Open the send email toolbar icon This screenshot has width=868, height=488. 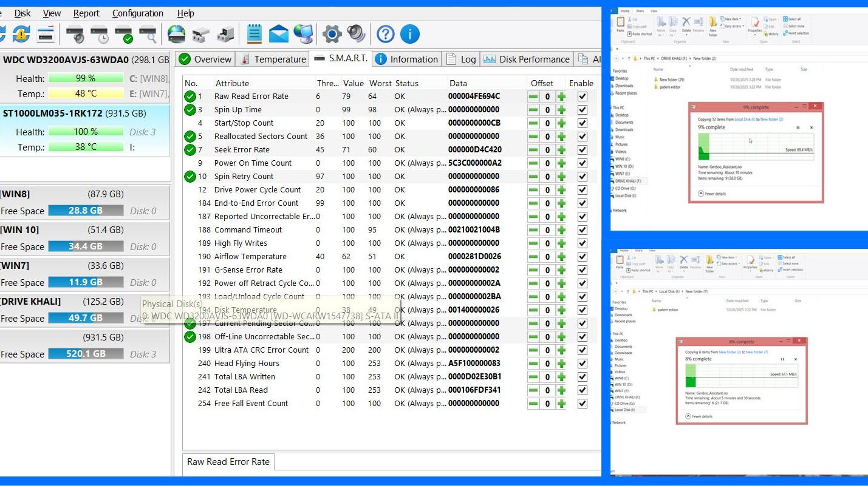(x=279, y=34)
